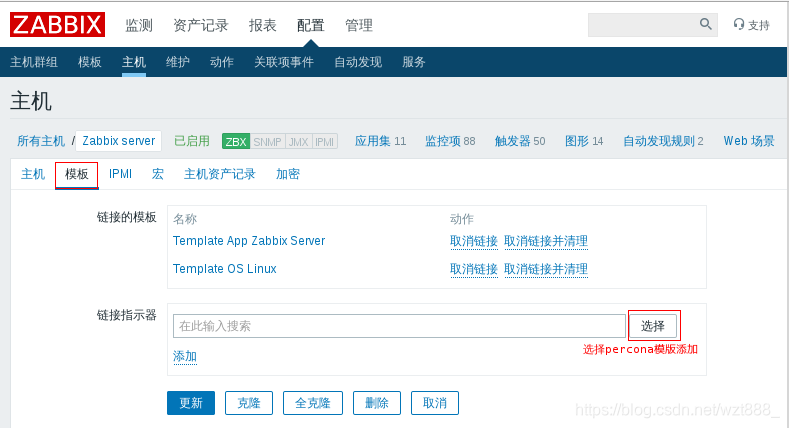This screenshot has height=428, width=789.
Task: Go to 维护 submenu
Action: [x=178, y=62]
